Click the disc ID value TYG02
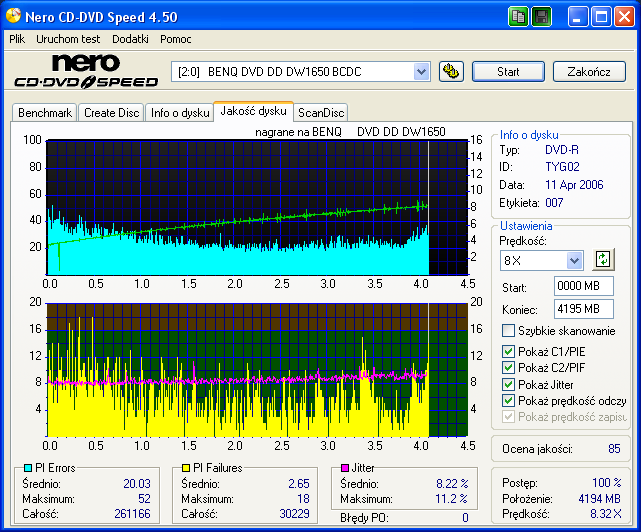The width and height of the screenshot is (641, 532). click(x=562, y=167)
